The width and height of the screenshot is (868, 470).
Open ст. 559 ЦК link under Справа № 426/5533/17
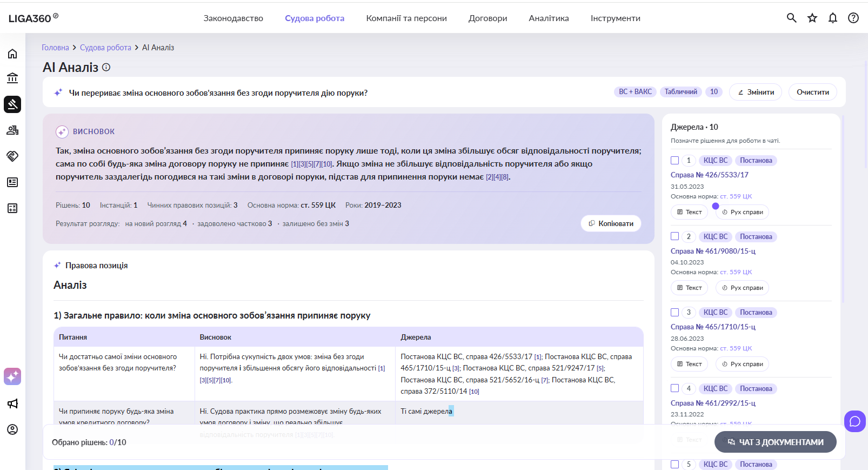pos(736,196)
